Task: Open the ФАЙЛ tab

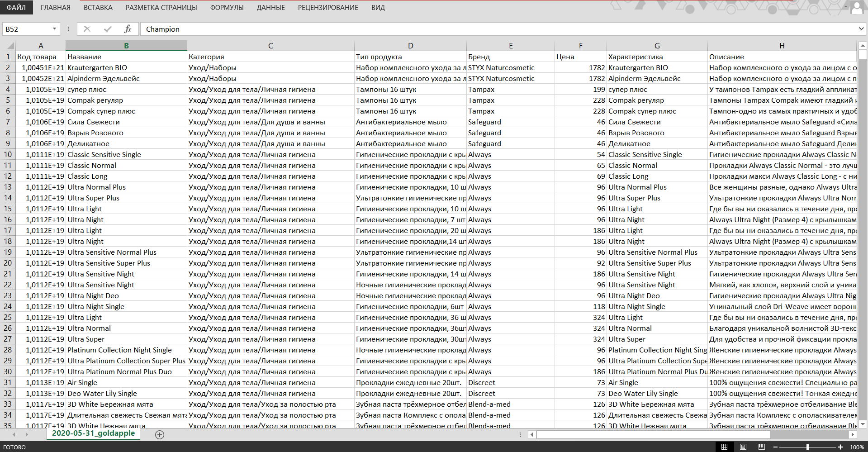Action: click(x=16, y=7)
